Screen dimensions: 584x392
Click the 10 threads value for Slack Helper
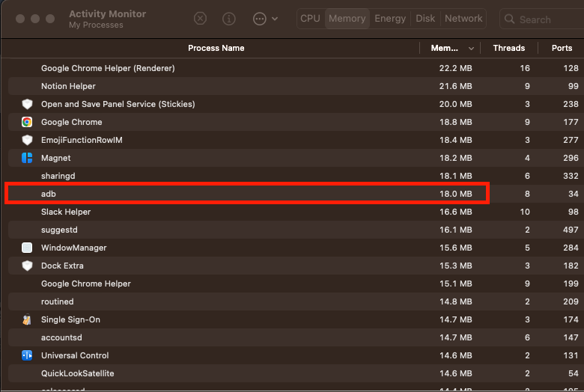point(525,212)
